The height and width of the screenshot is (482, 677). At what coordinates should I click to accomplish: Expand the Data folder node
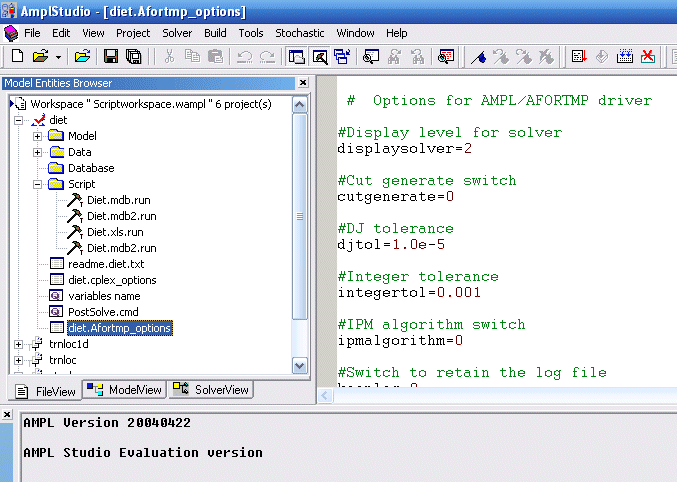click(x=38, y=152)
